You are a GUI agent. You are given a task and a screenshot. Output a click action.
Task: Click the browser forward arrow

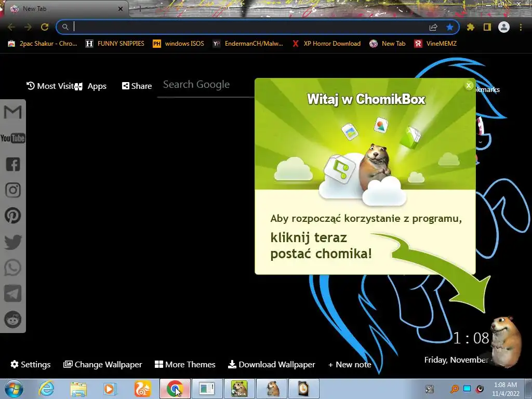tap(28, 27)
